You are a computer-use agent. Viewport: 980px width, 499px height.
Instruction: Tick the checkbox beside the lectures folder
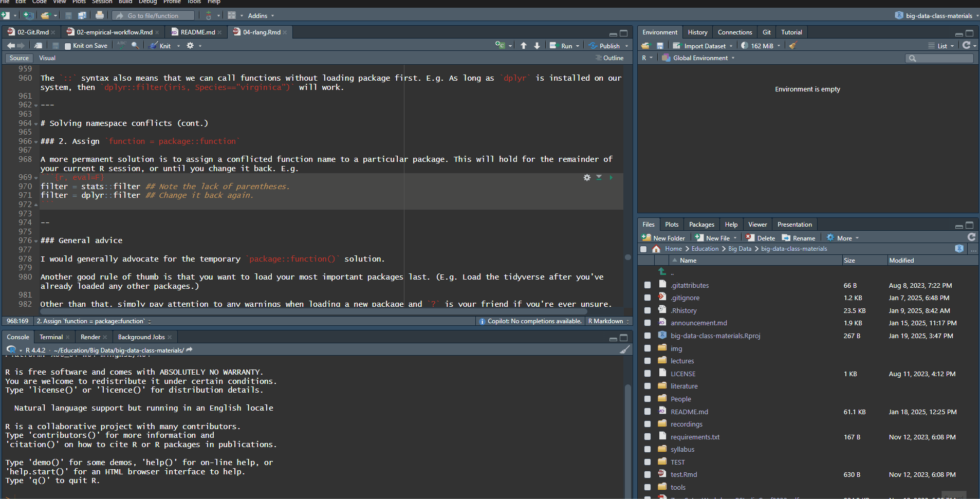pos(648,361)
